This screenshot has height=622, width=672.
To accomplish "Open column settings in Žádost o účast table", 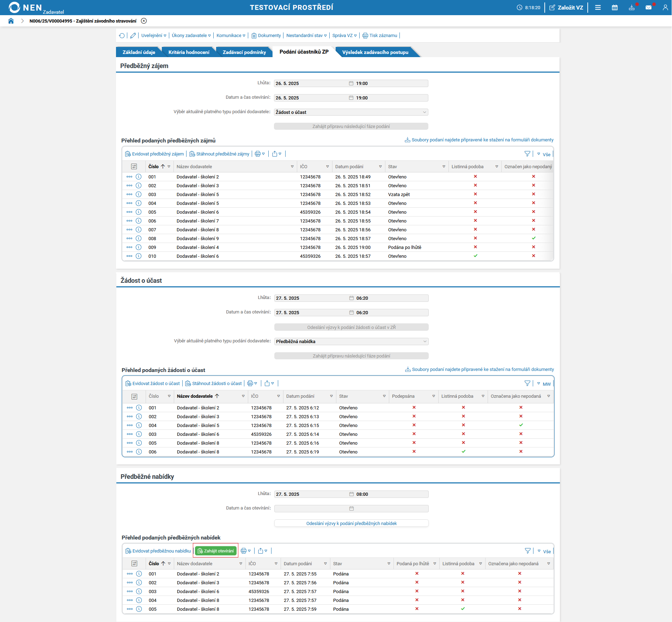I will [134, 396].
